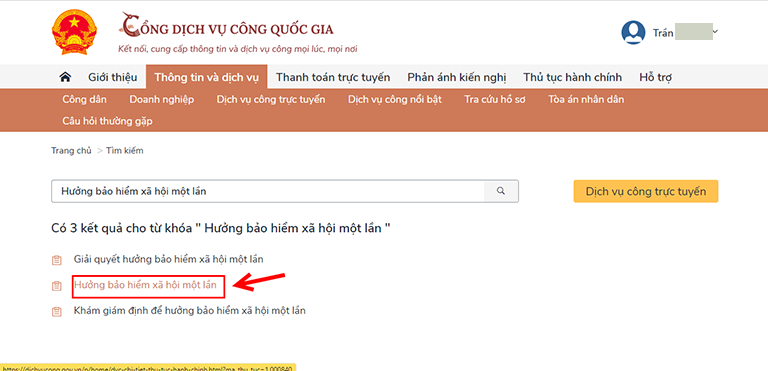Open result Giải quyết hưởng bảo hiểm xã hội một lần
768x371 pixels.
coord(168,259)
